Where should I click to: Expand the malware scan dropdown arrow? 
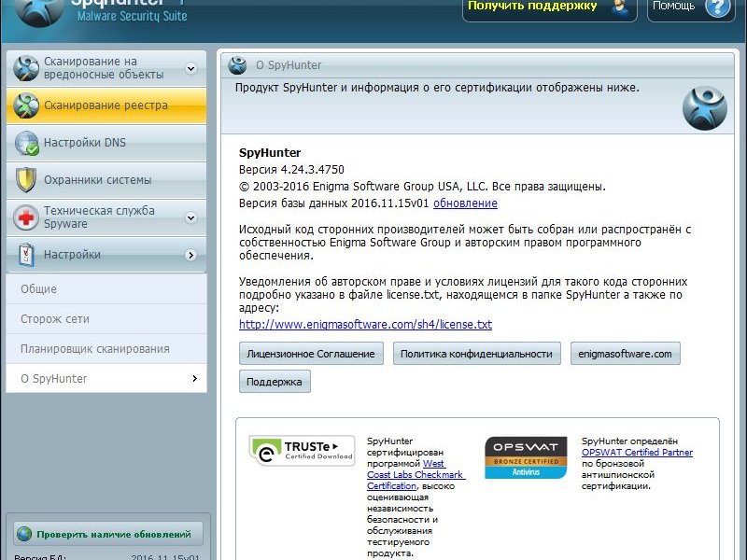point(191,68)
